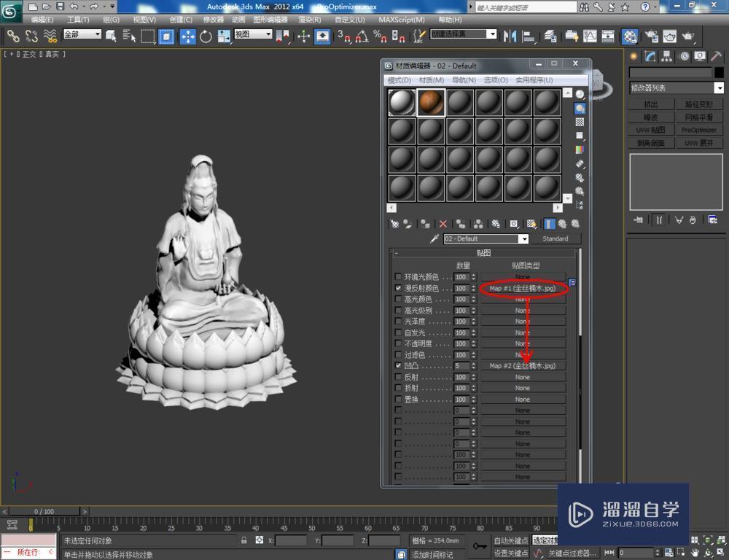Click the red X Delete Material icon

coord(442,224)
